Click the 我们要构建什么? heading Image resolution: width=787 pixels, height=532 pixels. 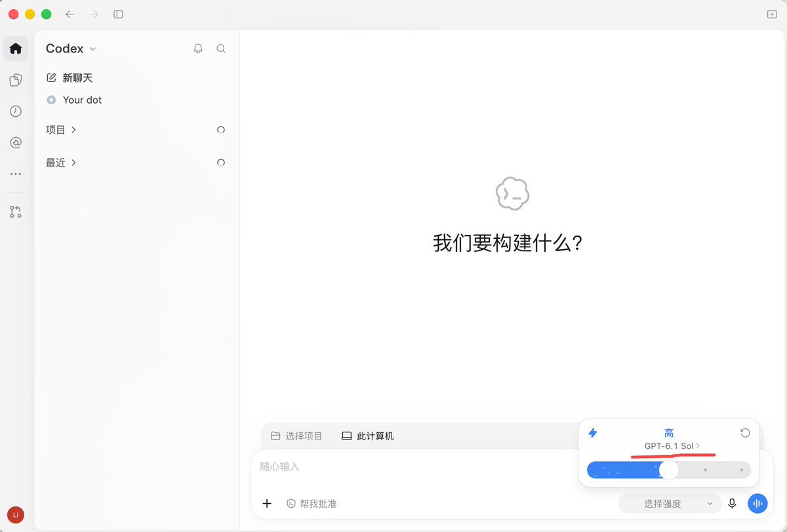point(508,243)
